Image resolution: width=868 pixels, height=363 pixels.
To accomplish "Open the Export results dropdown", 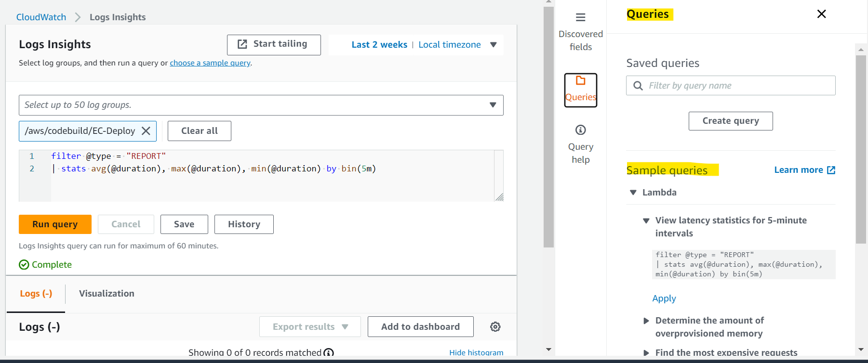I will [x=310, y=327].
